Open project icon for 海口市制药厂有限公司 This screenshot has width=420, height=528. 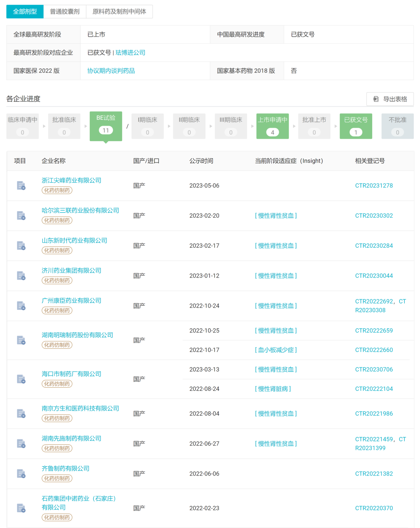[21, 379]
